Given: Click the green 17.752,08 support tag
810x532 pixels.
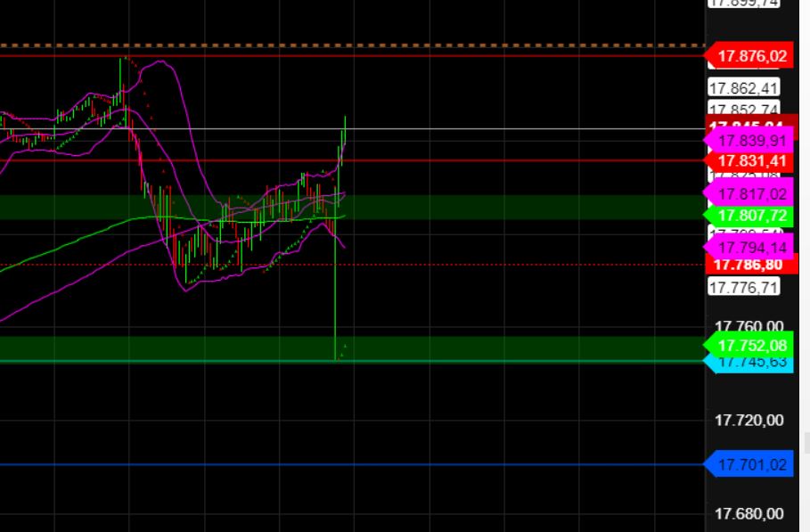Looking at the screenshot, I should click(751, 345).
